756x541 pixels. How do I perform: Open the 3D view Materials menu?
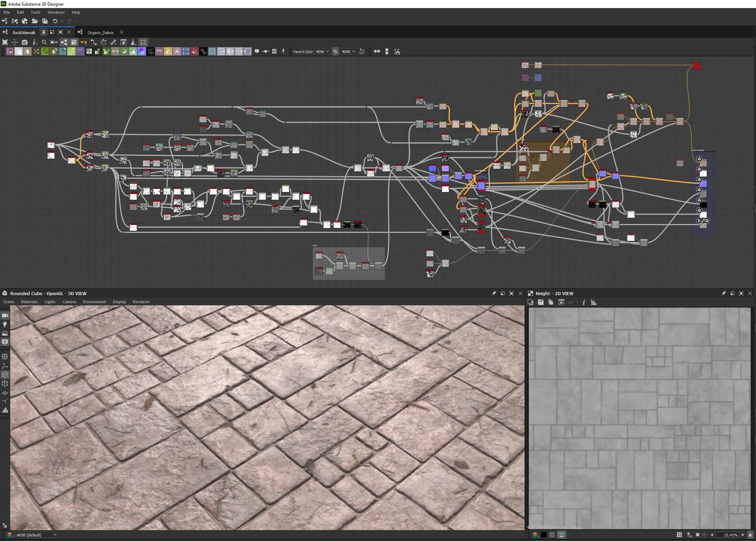[x=29, y=302]
